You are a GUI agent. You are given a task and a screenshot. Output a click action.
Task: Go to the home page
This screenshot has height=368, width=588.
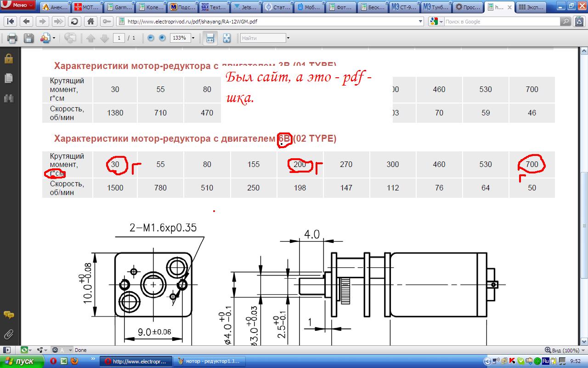click(90, 22)
